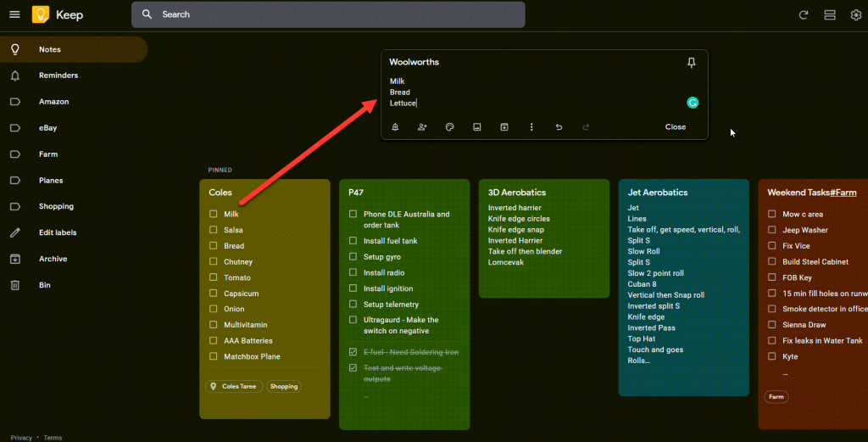The height and width of the screenshot is (442, 868).
Task: Click the Shopping label chip on Coles
Action: 283,387
